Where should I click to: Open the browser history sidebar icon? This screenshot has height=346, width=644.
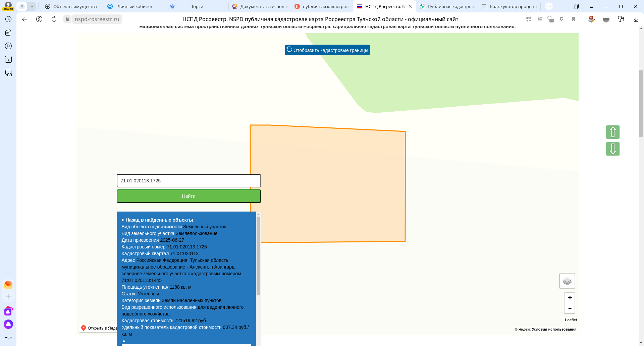8,19
